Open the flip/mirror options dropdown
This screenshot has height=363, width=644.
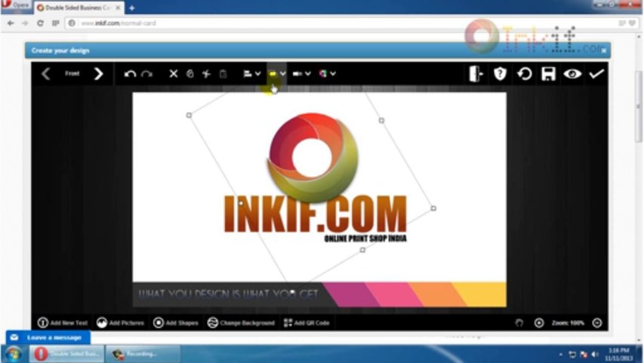coord(302,74)
